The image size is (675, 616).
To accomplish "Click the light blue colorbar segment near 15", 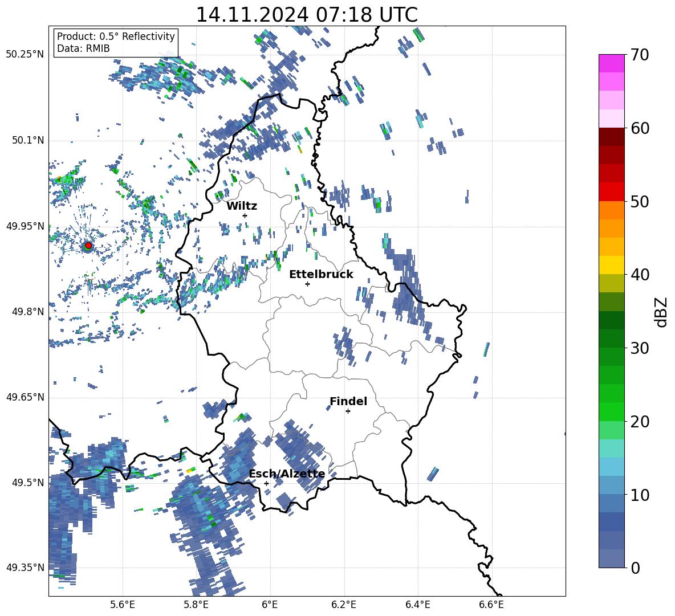I will coord(611,467).
